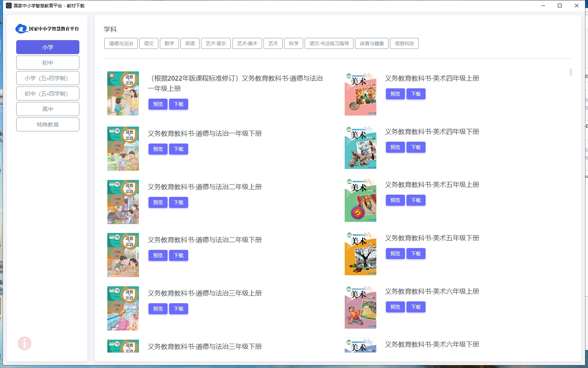Switch to 科学 subject listing
588x368 pixels.
tap(294, 43)
